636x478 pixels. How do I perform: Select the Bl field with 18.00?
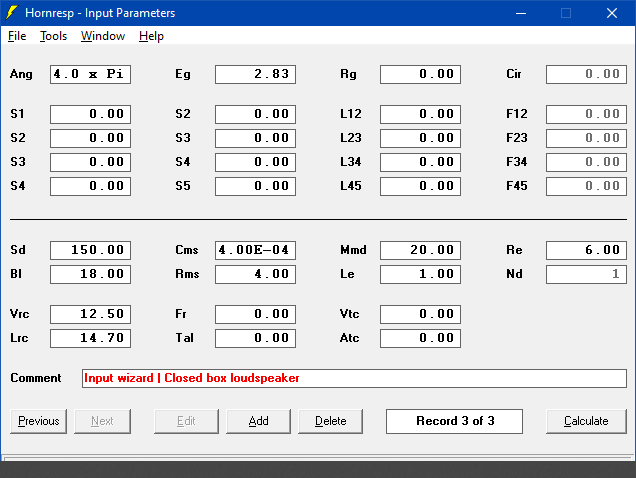[x=90, y=274]
